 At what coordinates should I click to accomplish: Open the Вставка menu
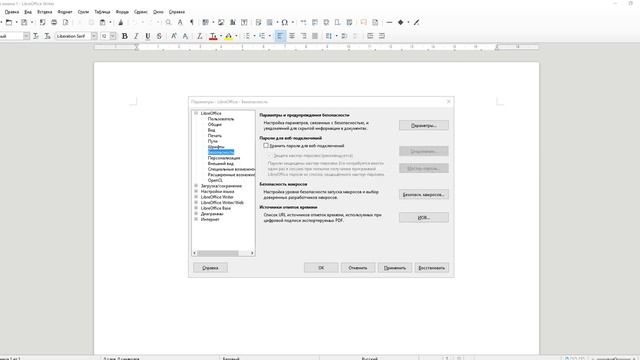tap(44, 12)
